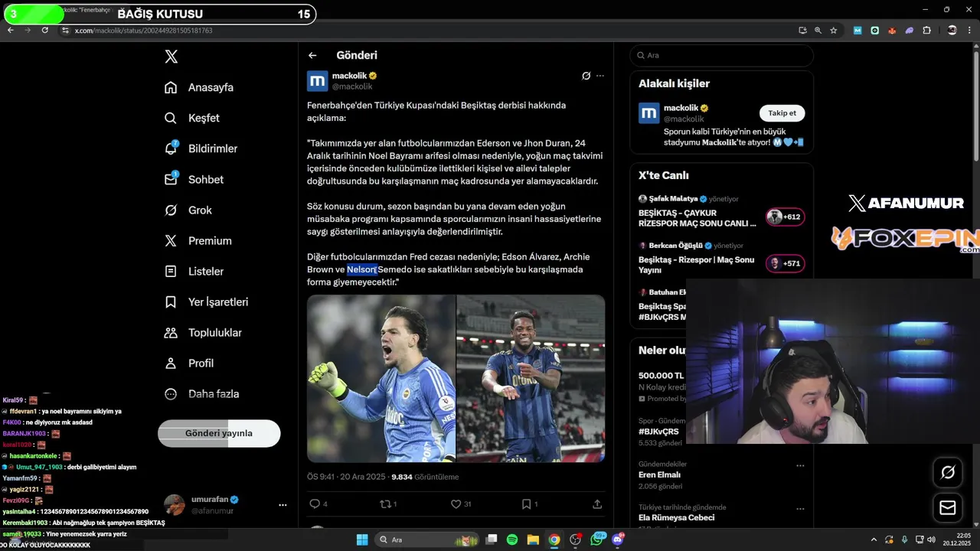This screenshot has height=551, width=980.
Task: Open the Topluluklar communities icon
Action: (171, 332)
